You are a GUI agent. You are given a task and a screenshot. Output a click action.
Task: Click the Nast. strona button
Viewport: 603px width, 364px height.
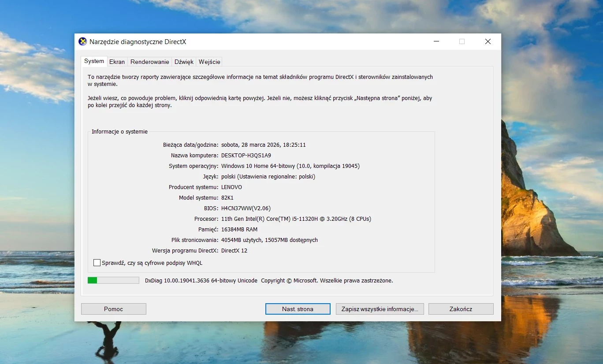[298, 309]
